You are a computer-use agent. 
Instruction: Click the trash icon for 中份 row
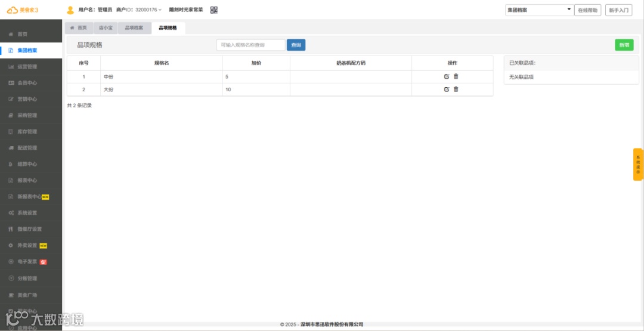pos(456,76)
